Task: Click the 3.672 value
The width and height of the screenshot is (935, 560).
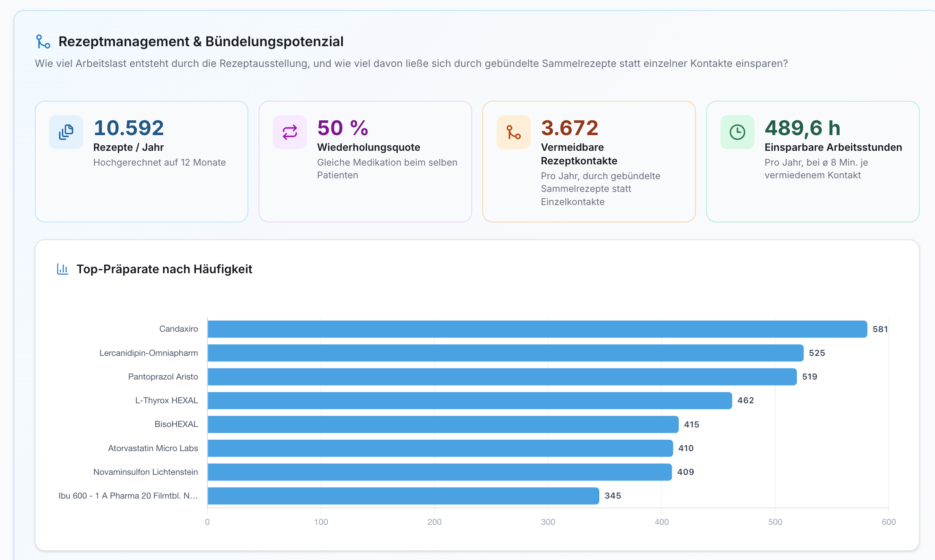Action: tap(570, 128)
